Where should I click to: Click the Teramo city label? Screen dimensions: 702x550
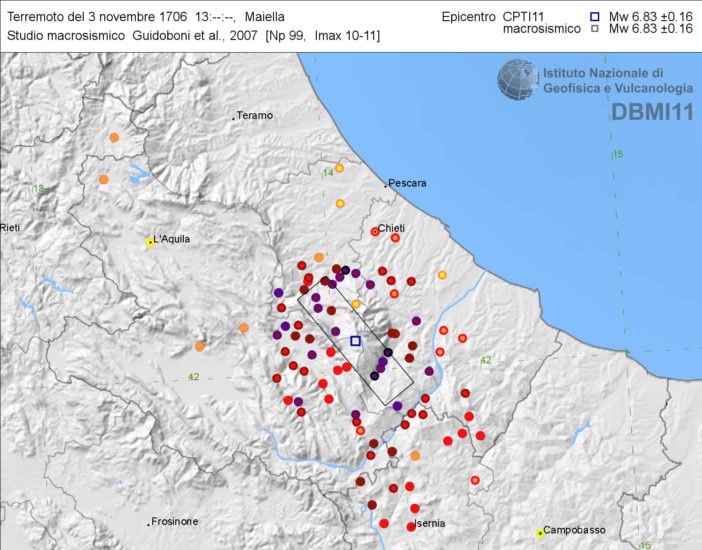(x=256, y=116)
